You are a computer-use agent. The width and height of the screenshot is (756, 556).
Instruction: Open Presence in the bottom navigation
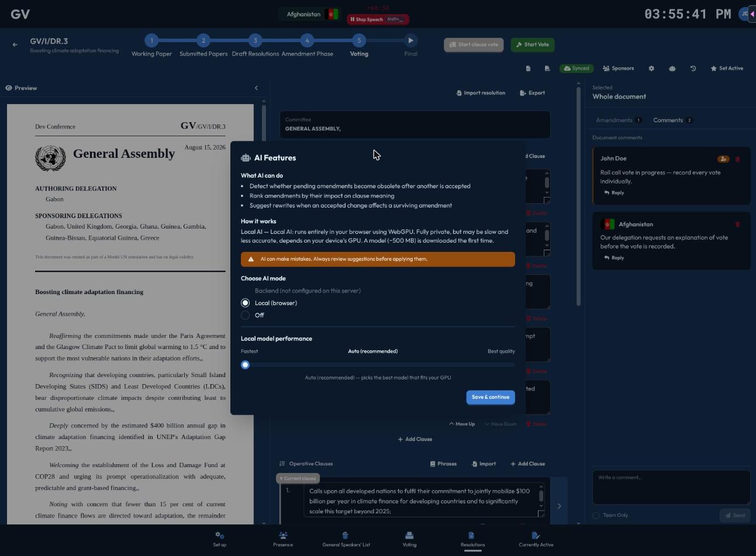[283, 539]
